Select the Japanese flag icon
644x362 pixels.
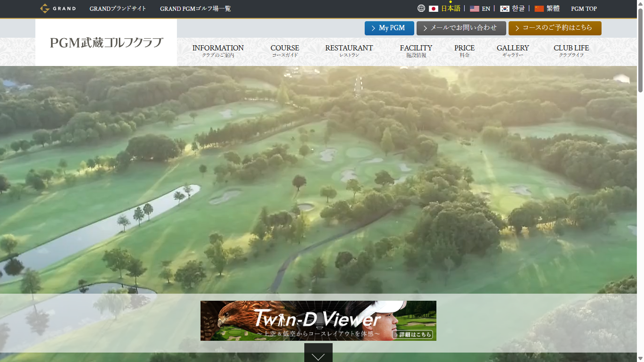pyautogui.click(x=434, y=8)
